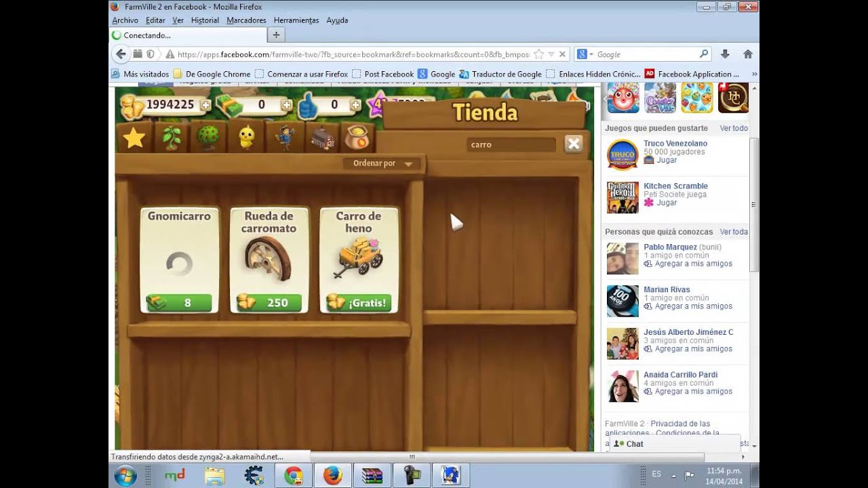Bookmark page with the star icon
Image resolution: width=868 pixels, height=488 pixels.
point(539,54)
